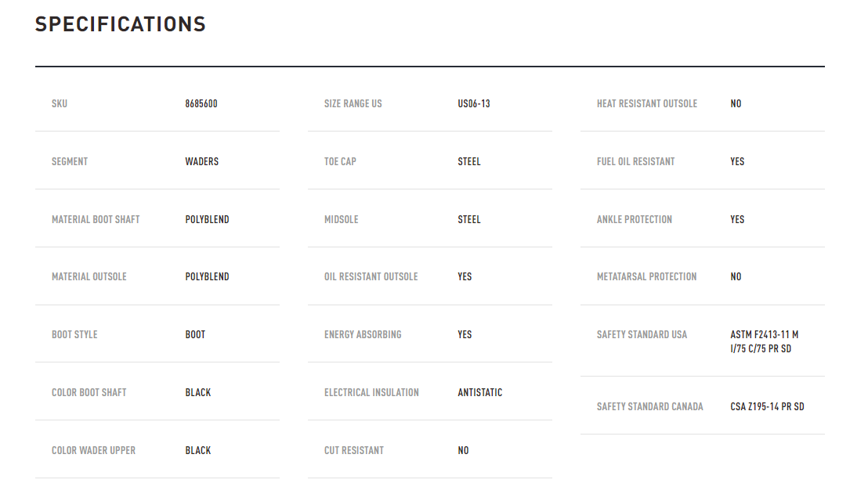Click the OIL RESISTANT OUTSOLE label

point(371,276)
